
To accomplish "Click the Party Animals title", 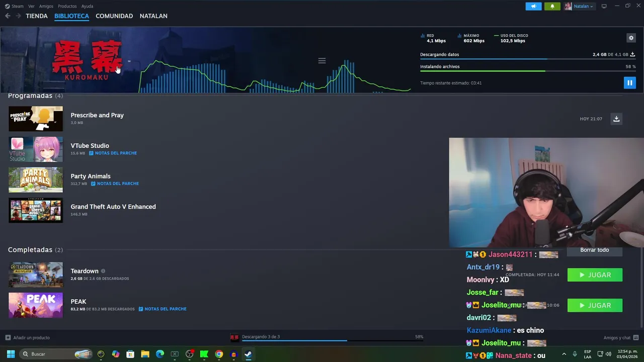I will (91, 176).
